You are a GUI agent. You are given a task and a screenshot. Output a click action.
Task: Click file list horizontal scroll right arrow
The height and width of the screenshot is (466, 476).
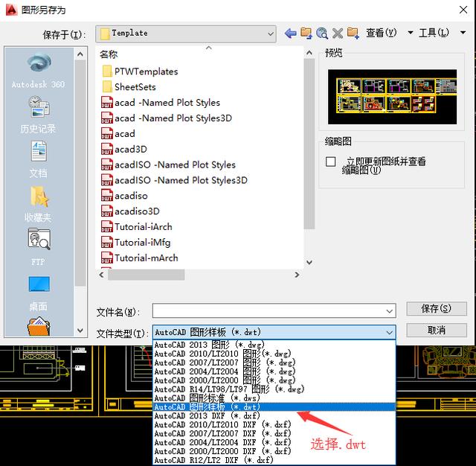point(297,275)
